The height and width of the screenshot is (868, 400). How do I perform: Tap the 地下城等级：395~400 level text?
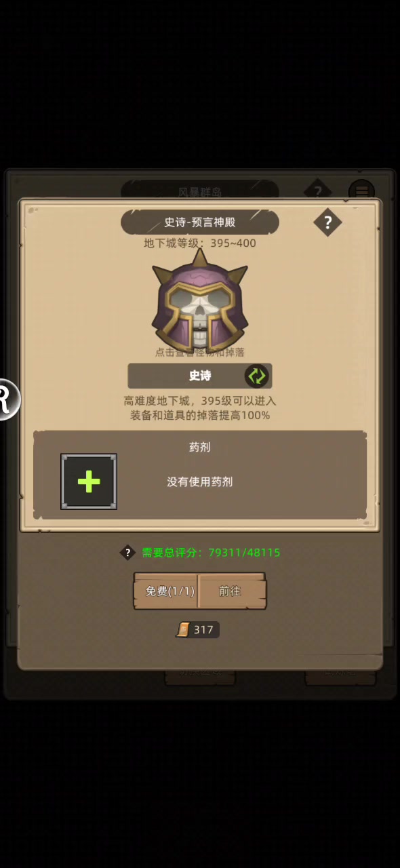click(200, 243)
